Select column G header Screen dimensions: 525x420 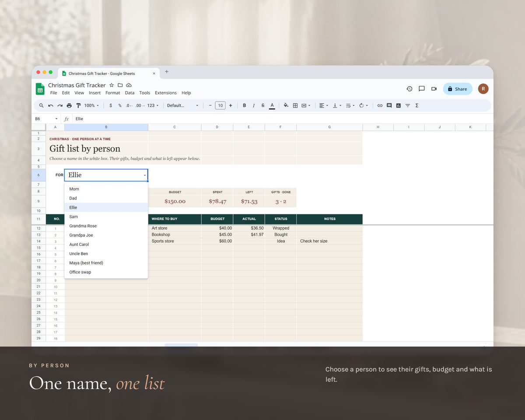tap(329, 127)
